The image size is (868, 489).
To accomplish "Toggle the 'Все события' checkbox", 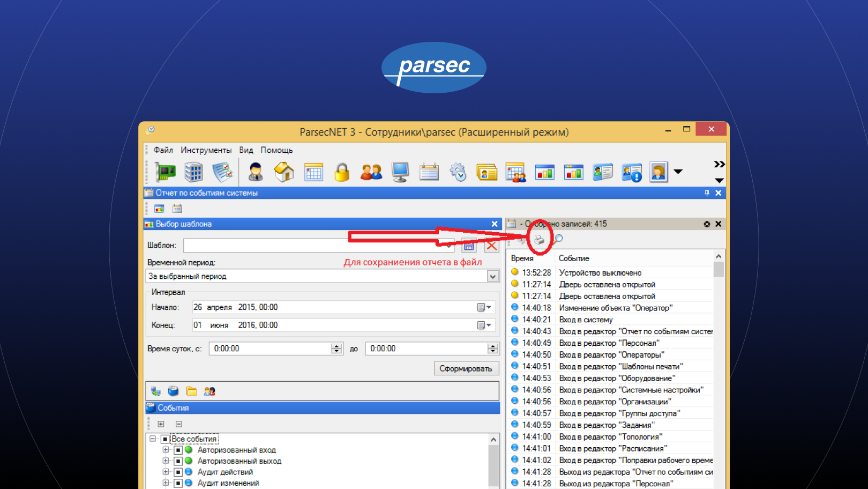I will point(165,439).
